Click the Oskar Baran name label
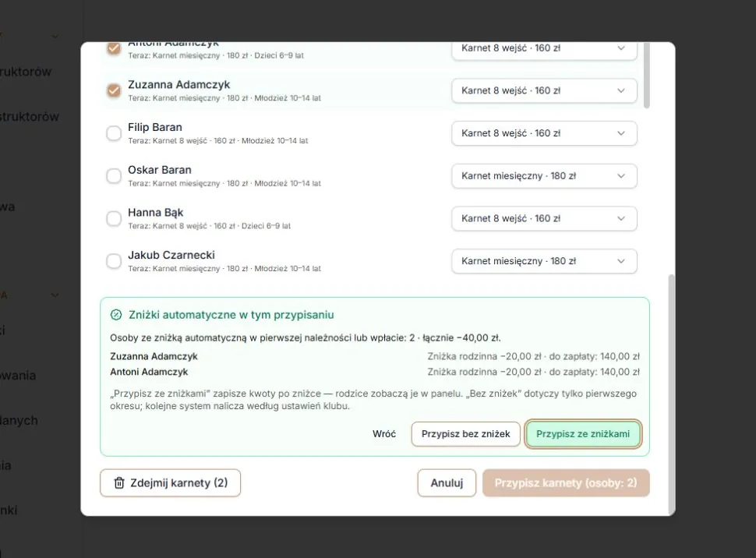 [160, 170]
